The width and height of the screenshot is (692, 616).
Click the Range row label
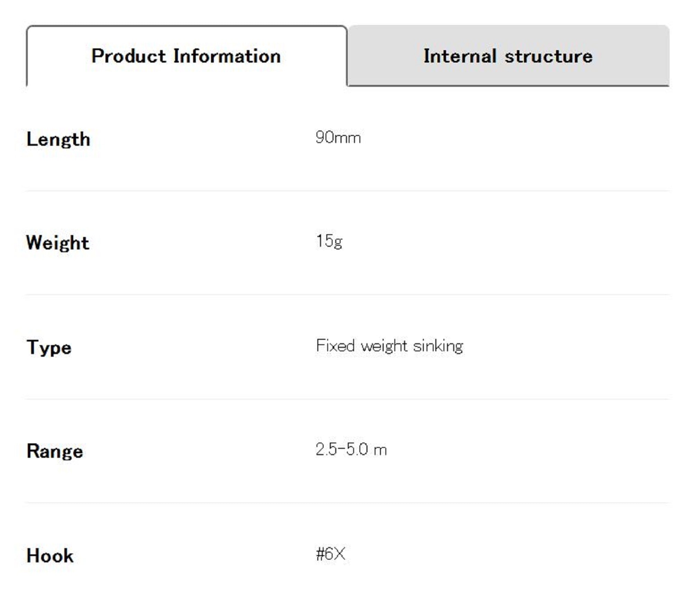pyautogui.click(x=55, y=451)
